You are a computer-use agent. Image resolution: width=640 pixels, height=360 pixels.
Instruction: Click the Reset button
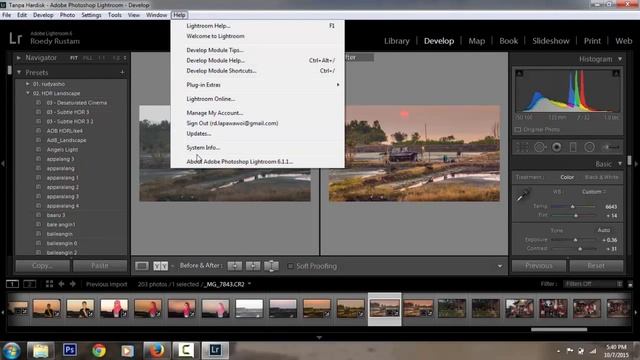(x=596, y=266)
